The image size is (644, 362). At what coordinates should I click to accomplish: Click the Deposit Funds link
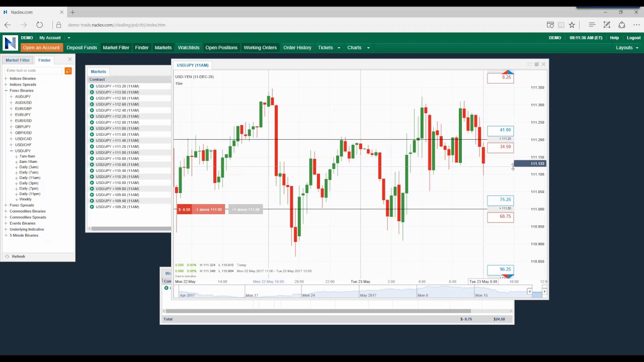(x=82, y=48)
